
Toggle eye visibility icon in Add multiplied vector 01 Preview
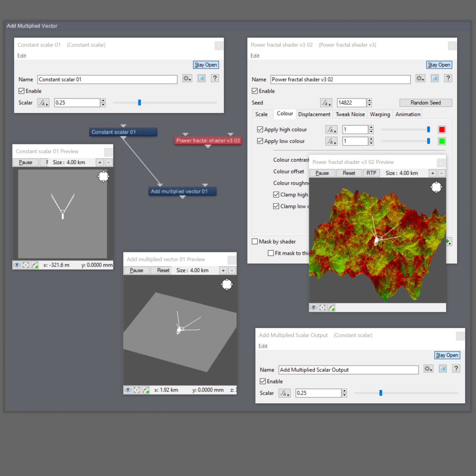128,390
